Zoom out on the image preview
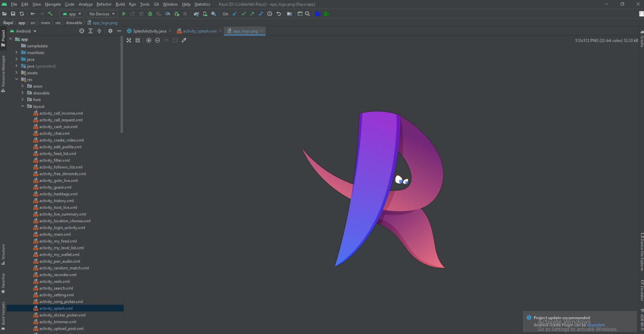Viewport: 644px width, 334px height. [157, 40]
